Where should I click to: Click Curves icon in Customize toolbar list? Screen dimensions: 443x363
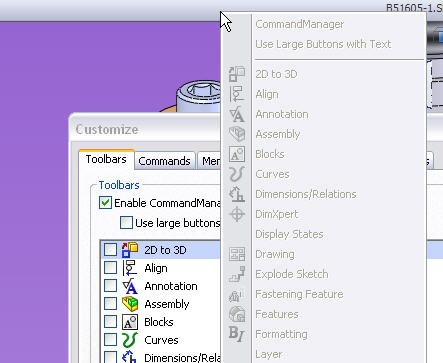click(x=130, y=340)
